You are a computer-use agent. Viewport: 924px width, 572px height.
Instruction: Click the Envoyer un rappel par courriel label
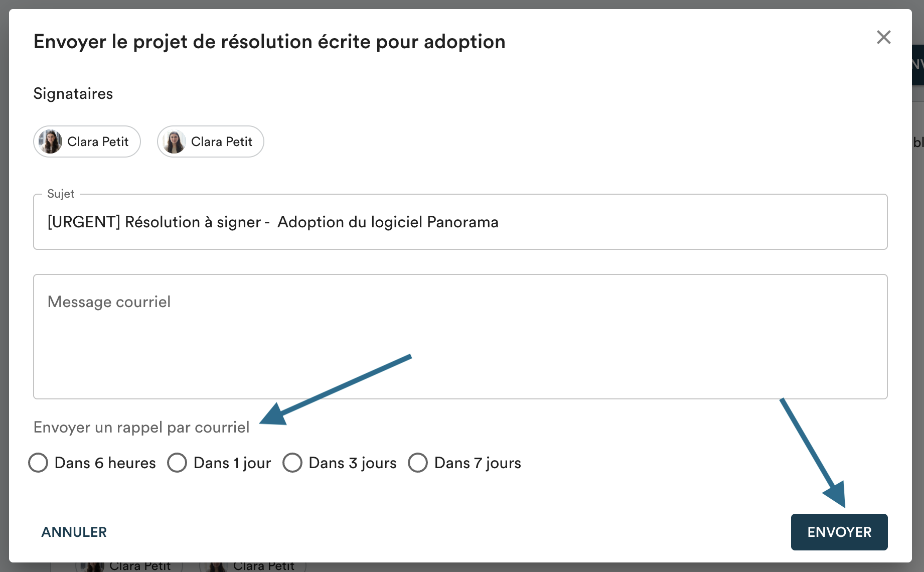[x=141, y=427]
